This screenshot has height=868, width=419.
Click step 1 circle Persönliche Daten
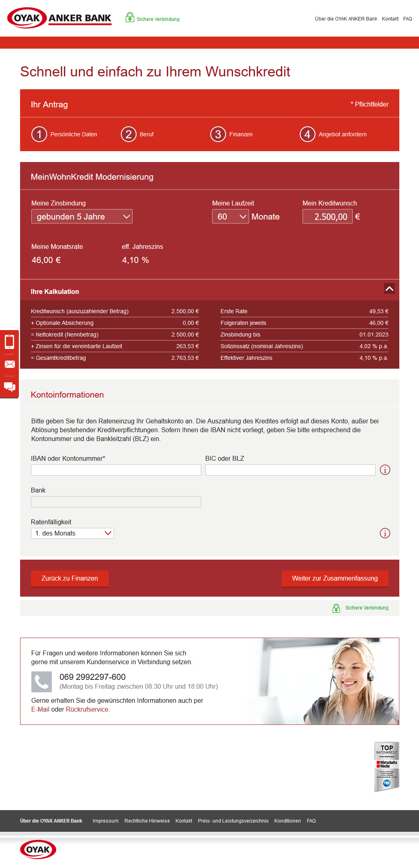pos(39,134)
